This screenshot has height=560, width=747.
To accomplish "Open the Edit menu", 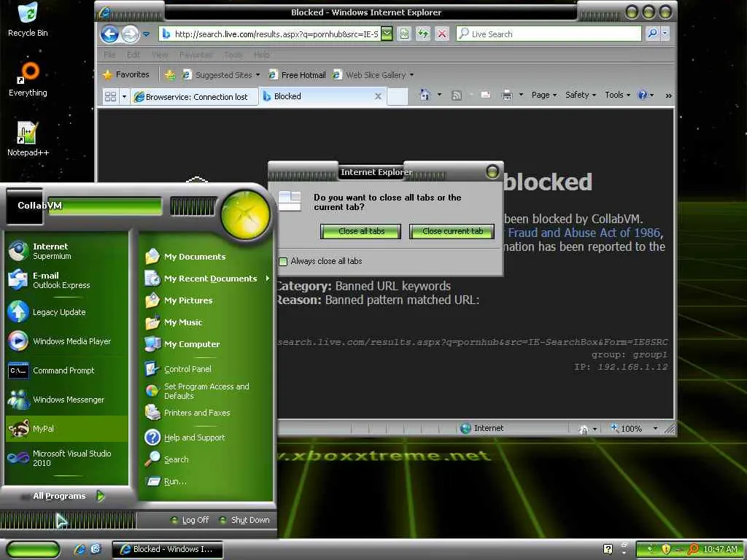I will click(133, 55).
